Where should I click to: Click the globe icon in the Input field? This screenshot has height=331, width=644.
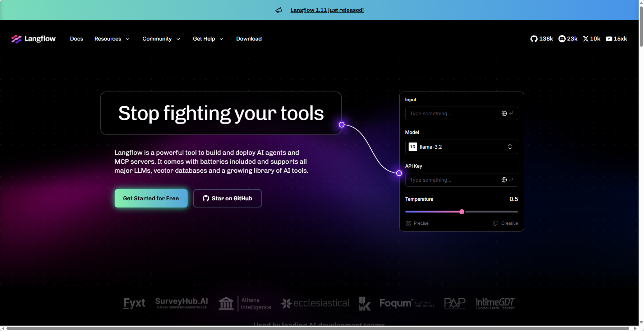(x=504, y=113)
